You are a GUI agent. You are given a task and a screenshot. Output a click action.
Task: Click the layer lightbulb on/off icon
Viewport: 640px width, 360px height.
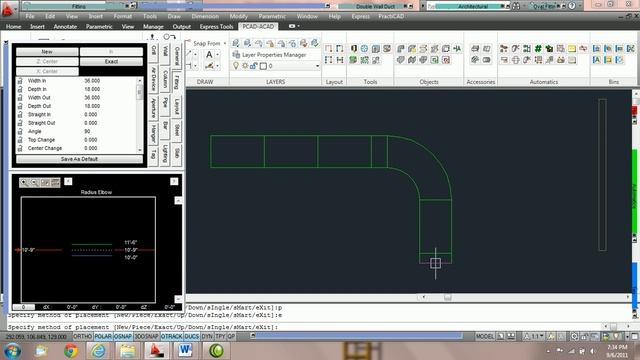(236, 66)
